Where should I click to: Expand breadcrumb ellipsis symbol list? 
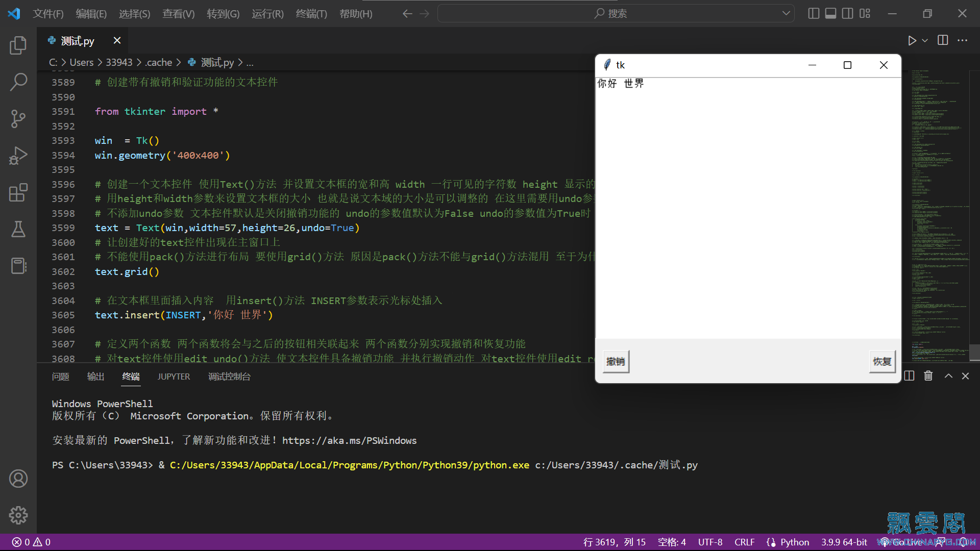pos(250,63)
